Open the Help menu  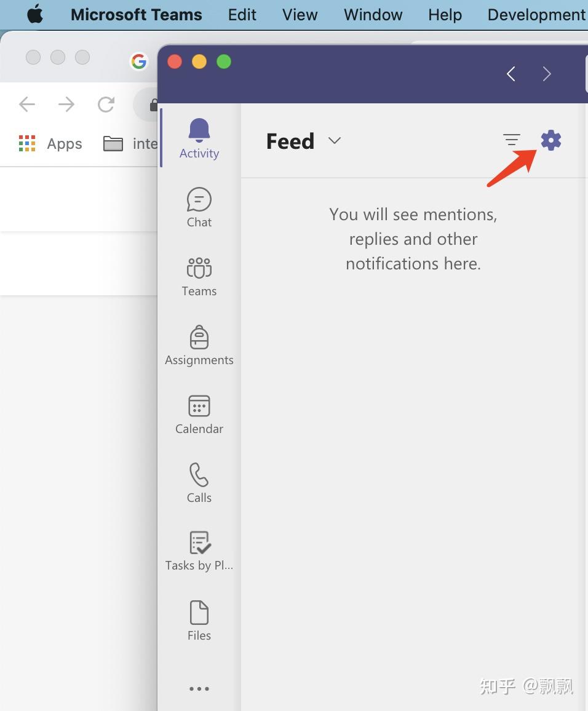(445, 15)
